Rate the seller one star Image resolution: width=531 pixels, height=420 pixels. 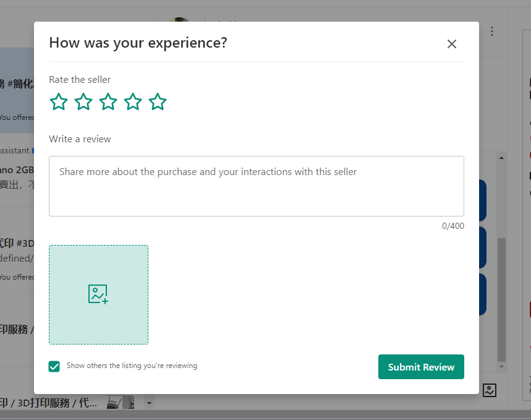coord(59,102)
